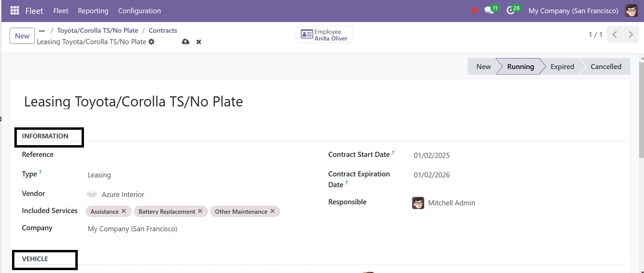This screenshot has width=644, height=273.
Task: Click the New button to create contract
Action: (x=22, y=36)
